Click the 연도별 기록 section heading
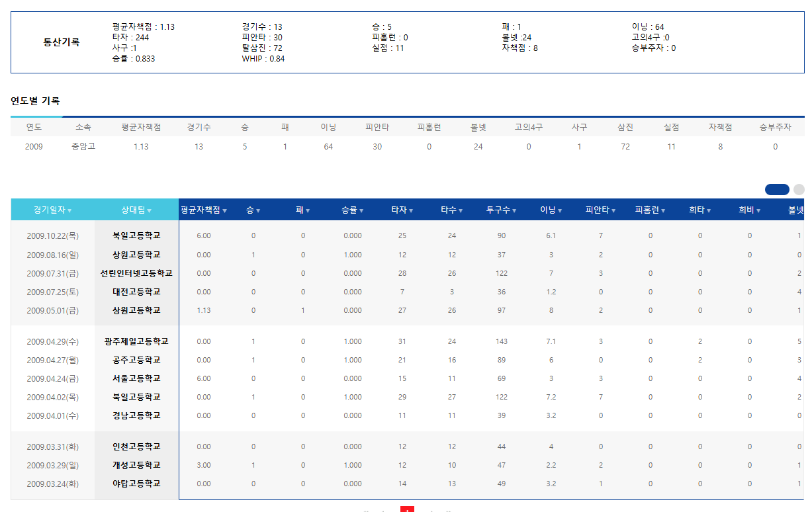The image size is (812, 512). point(35,101)
